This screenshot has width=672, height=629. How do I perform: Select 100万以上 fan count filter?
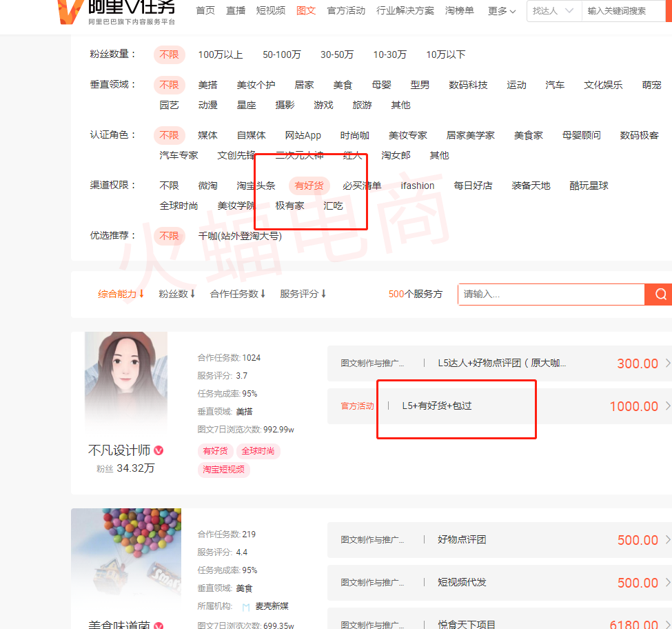(x=220, y=54)
